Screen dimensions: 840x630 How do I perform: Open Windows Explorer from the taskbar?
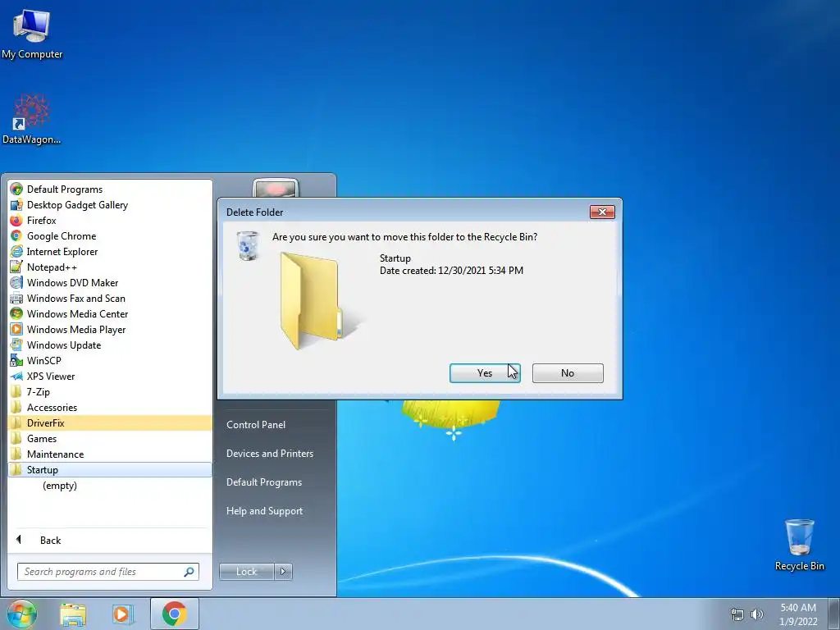pos(73,614)
